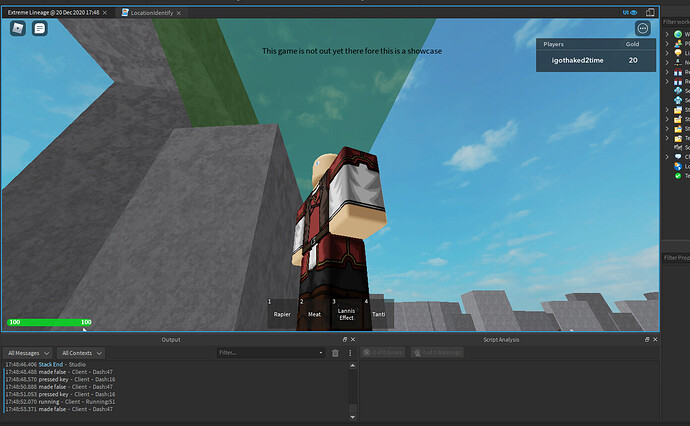Select the Chat speech-bubble icon in Explorer
Screen dimensions: 690x426
coord(678,157)
